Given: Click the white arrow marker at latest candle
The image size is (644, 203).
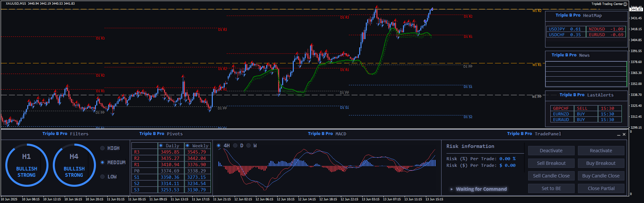Looking at the screenshot, I should tap(432, 9).
